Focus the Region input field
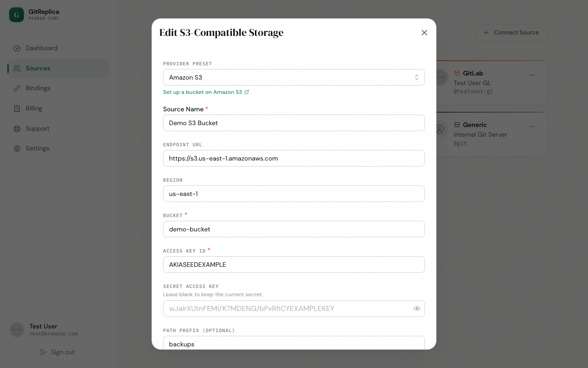The height and width of the screenshot is (368, 588). [x=294, y=194]
